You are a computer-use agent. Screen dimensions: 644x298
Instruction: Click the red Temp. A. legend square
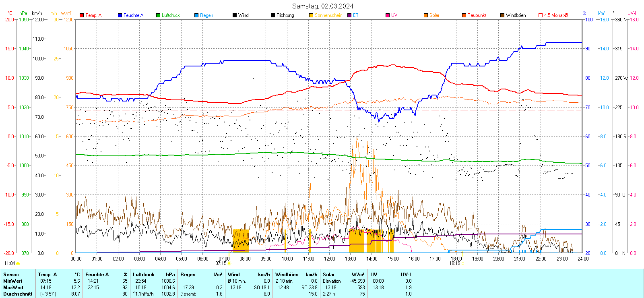pos(82,15)
